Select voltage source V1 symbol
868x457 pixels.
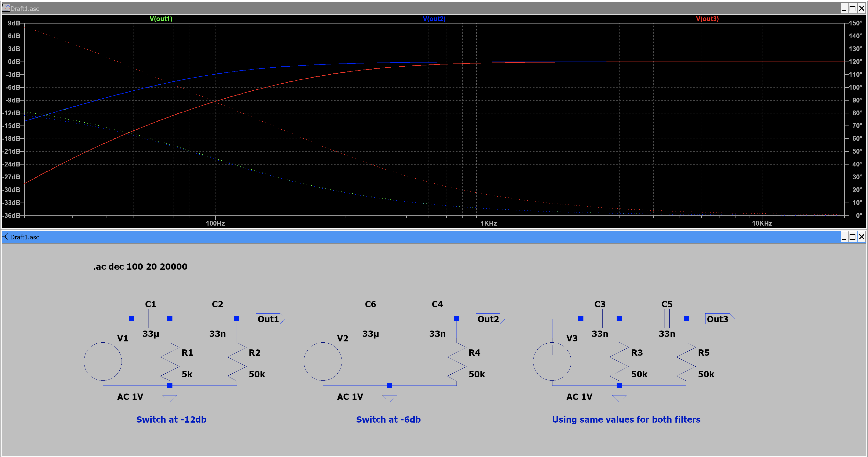point(103,362)
